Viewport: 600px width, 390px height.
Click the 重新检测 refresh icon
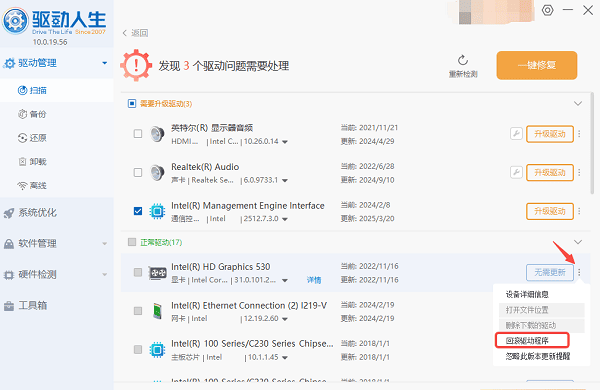(463, 60)
